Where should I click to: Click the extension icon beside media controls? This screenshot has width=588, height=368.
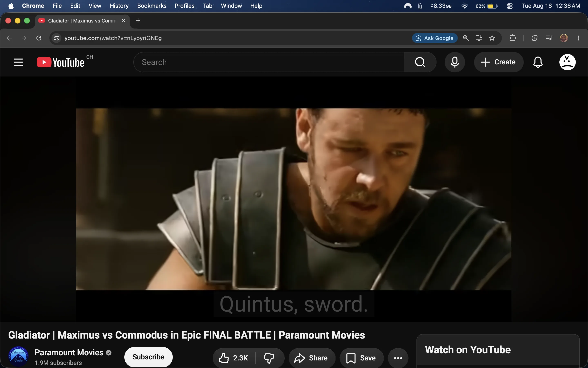click(534, 38)
